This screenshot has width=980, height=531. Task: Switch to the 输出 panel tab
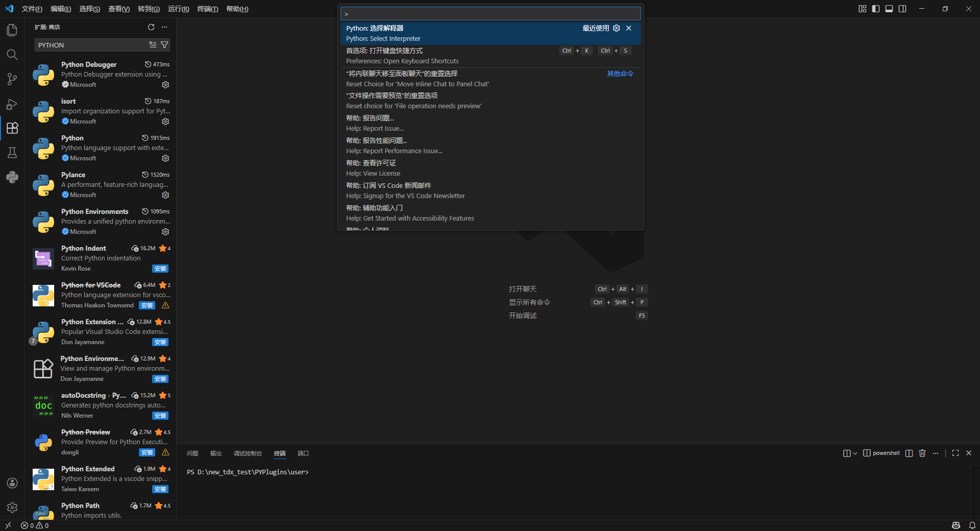[x=216, y=453]
